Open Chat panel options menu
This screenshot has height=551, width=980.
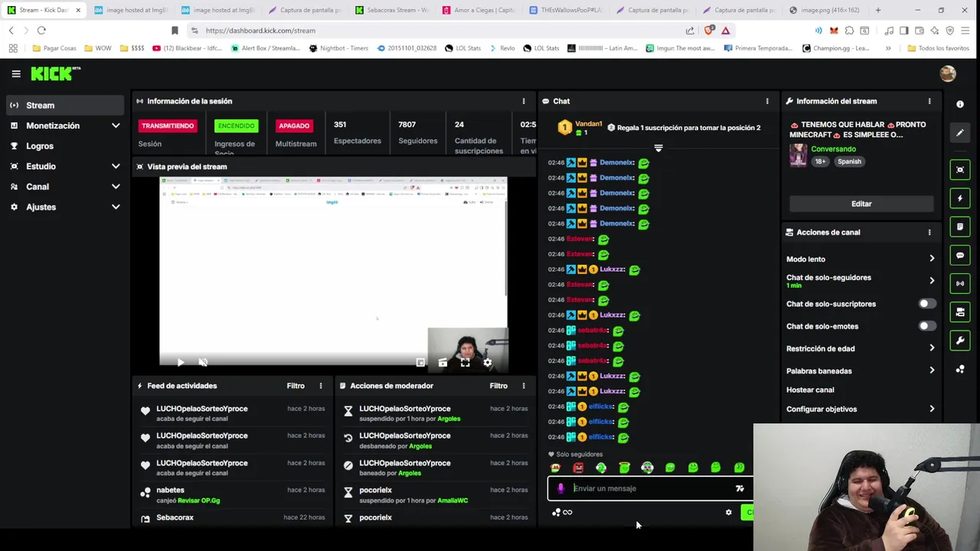pos(767,101)
